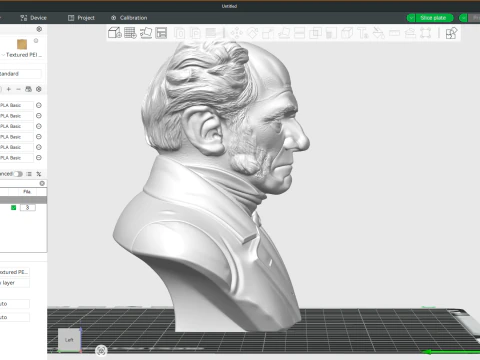Edit the first PLA Basic filament preset
Screen dimensions: 480x360
(x=39, y=105)
